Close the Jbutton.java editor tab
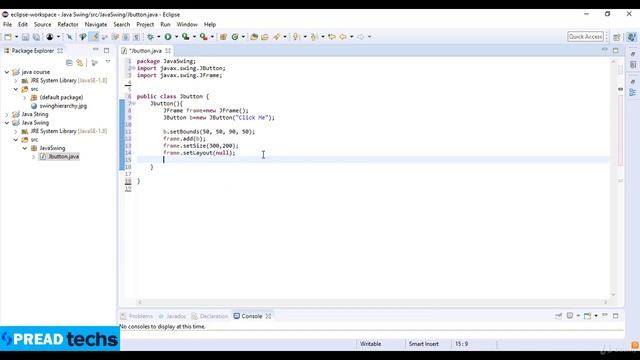This screenshot has height=360, width=640. (168, 51)
